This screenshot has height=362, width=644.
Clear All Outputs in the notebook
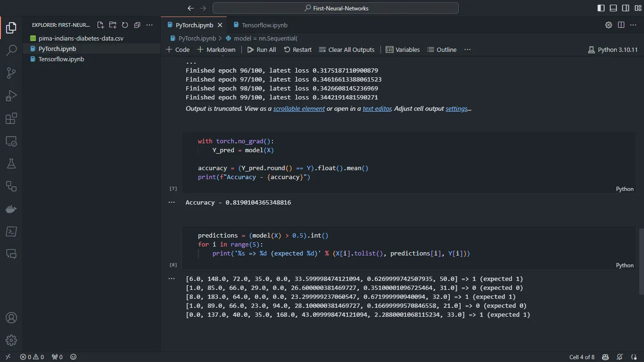pyautogui.click(x=347, y=49)
